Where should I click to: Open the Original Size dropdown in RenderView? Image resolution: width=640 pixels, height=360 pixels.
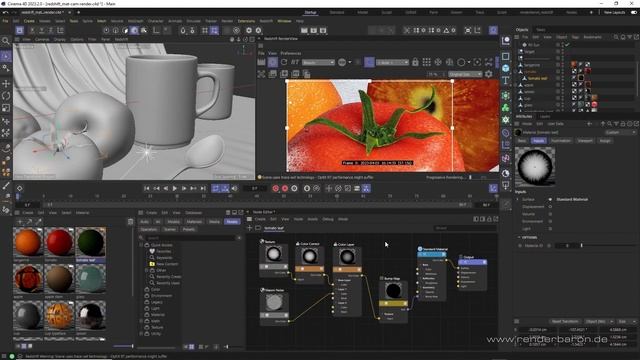pyautogui.click(x=465, y=74)
